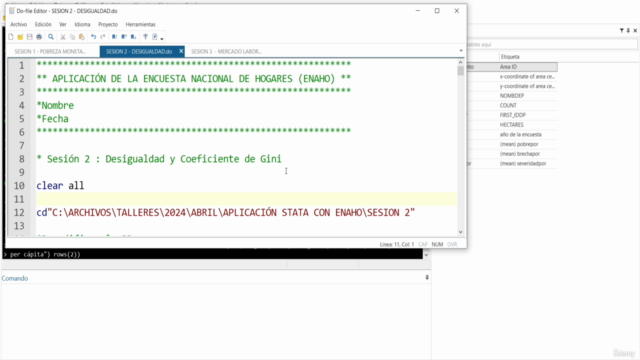Click the editor vertical scrollbar thumb
Image resolution: width=640 pixels, height=360 pixels.
(460, 71)
